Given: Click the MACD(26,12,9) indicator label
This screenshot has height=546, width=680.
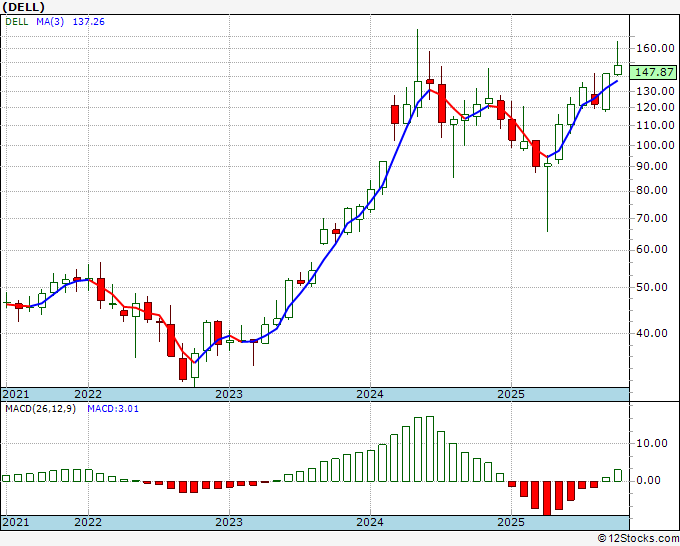Looking at the screenshot, I should coord(41,408).
